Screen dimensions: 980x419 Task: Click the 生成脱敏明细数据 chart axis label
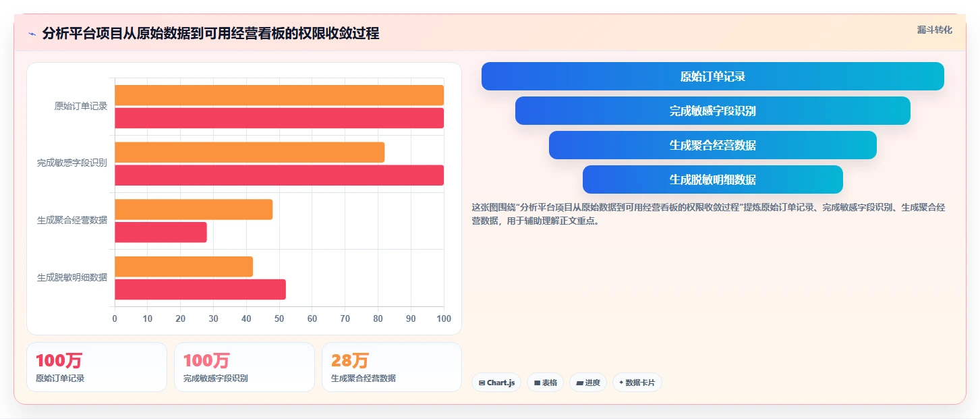[72, 277]
